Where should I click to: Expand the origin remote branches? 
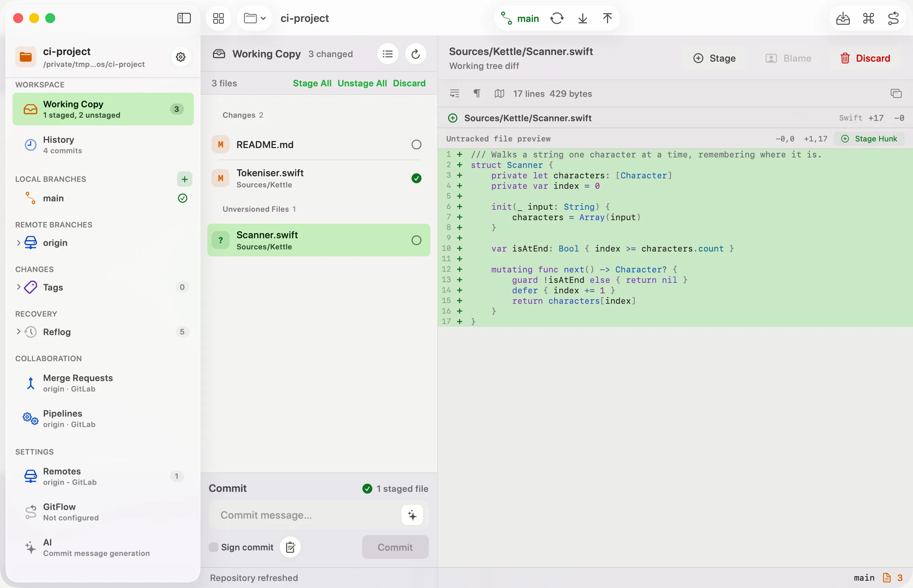(x=18, y=242)
